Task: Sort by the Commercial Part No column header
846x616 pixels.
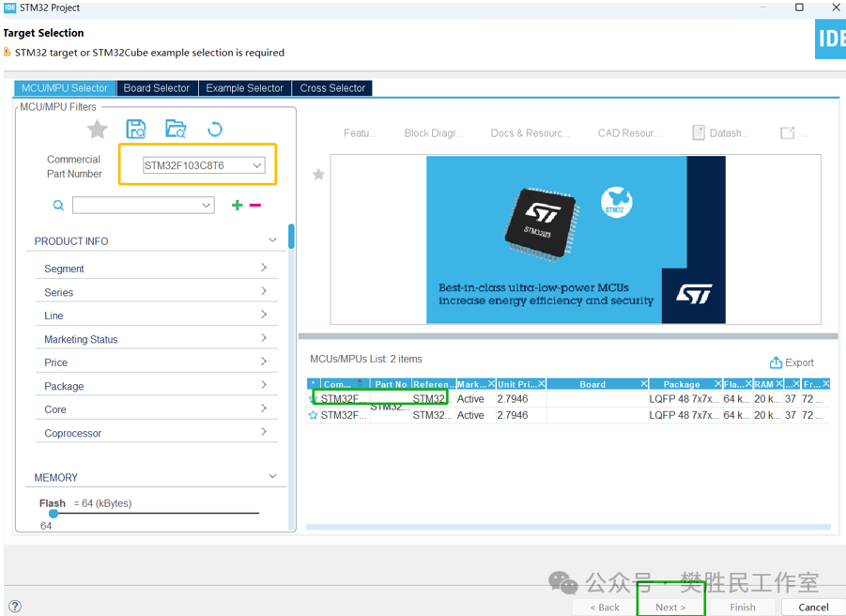Action: (x=337, y=384)
